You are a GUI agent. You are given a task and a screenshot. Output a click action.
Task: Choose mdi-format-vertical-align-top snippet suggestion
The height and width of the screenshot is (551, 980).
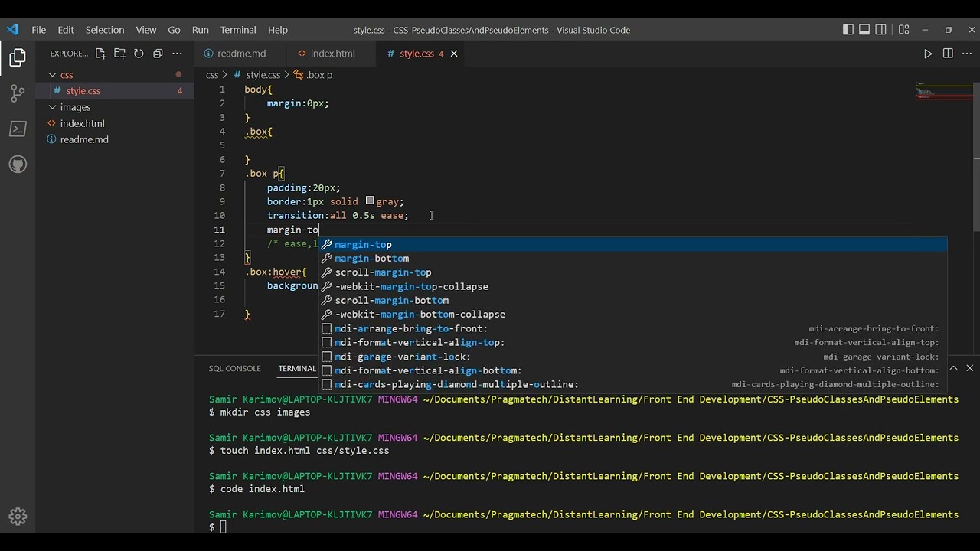632,342
